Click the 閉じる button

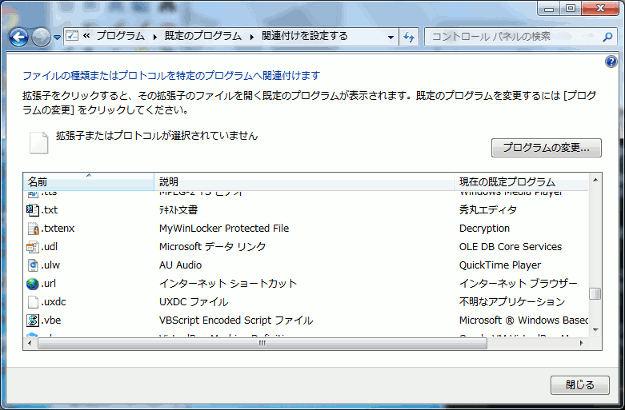coord(579,384)
